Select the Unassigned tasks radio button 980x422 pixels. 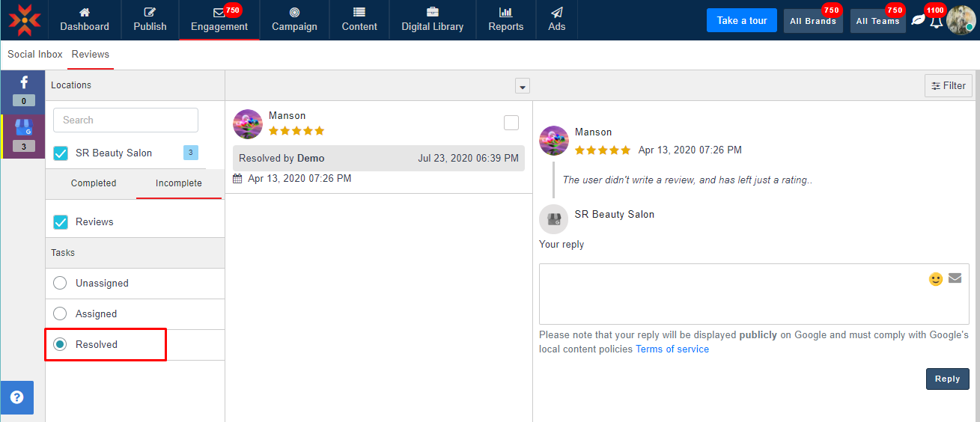point(61,284)
